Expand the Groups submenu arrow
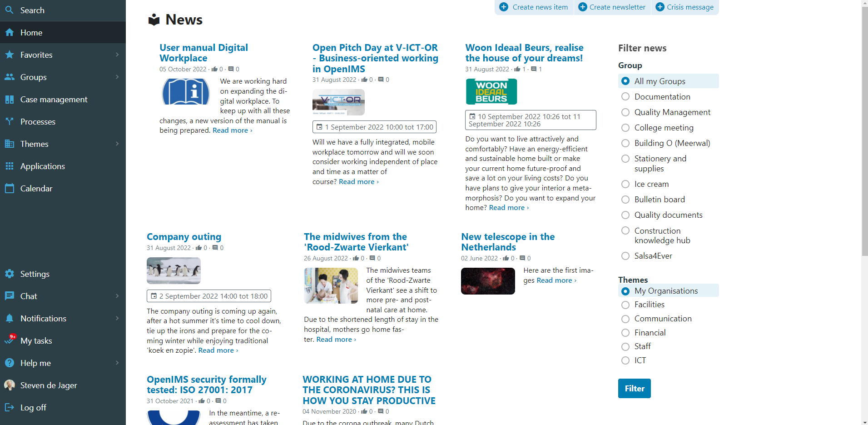Image resolution: width=868 pixels, height=425 pixels. point(117,77)
